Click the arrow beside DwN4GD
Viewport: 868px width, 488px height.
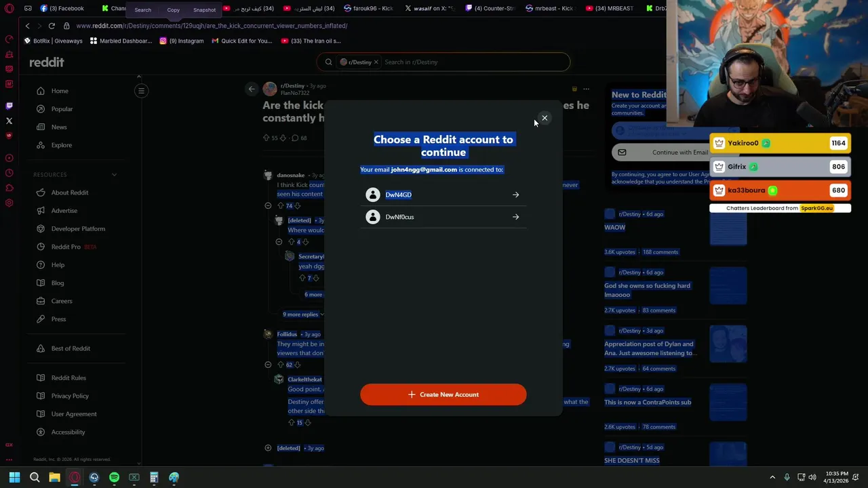point(515,195)
